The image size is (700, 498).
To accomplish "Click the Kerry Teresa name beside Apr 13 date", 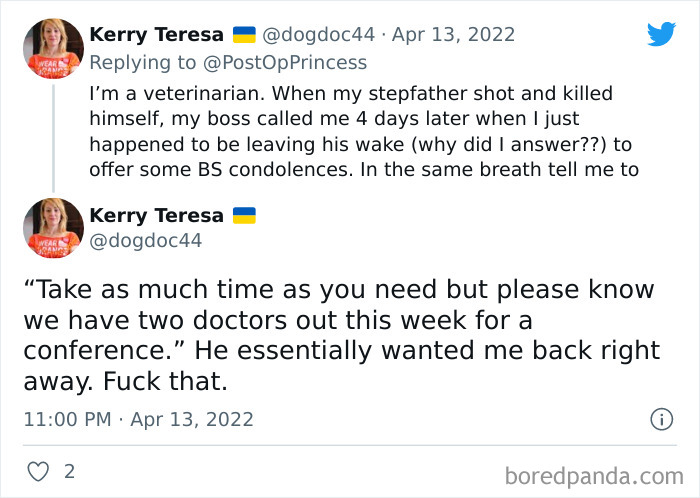I will click(158, 35).
